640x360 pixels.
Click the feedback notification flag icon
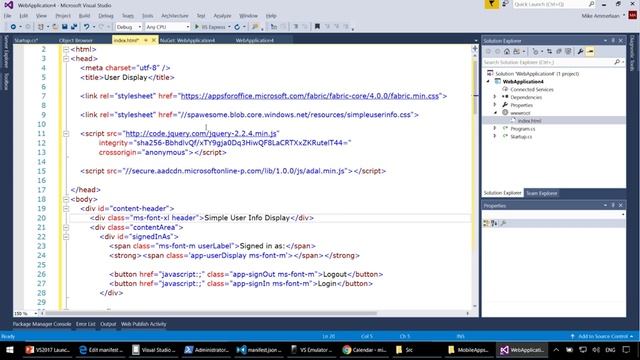[491, 4]
